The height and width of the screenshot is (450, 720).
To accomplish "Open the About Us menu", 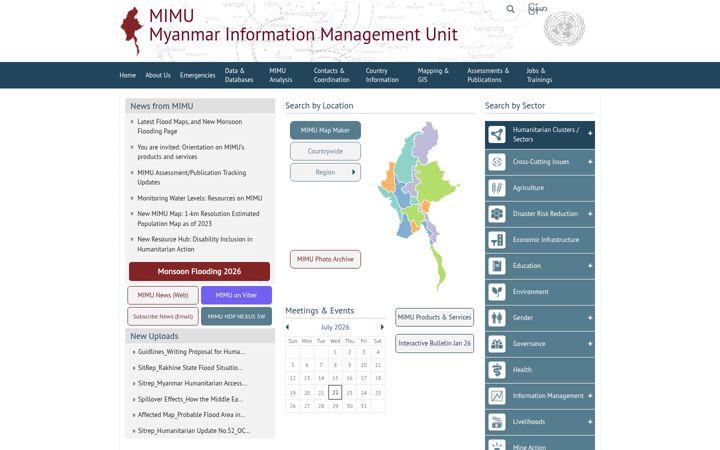I will coord(158,75).
